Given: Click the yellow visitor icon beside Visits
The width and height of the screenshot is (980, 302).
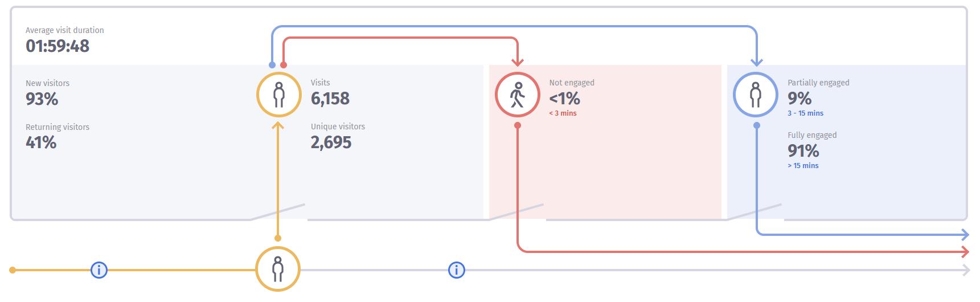Looking at the screenshot, I should [278, 95].
